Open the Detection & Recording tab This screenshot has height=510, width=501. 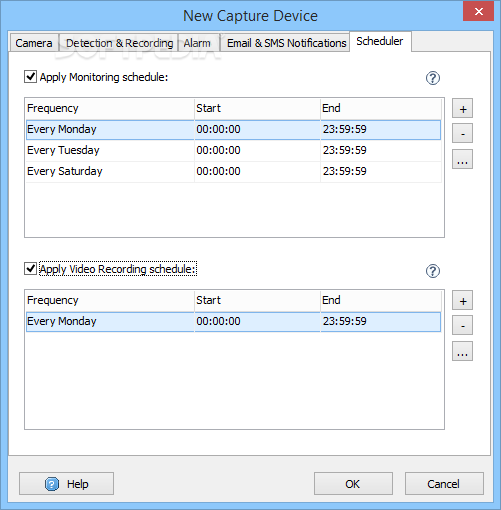[119, 43]
